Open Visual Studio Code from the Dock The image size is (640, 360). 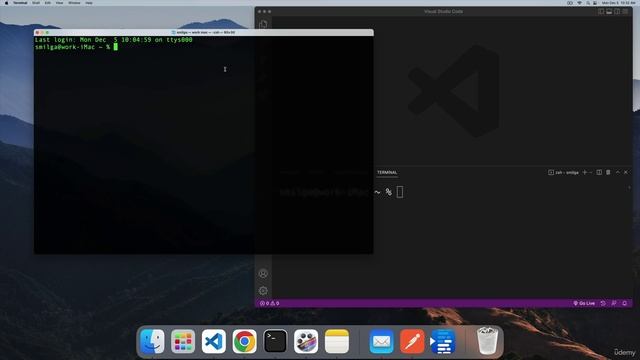213,341
